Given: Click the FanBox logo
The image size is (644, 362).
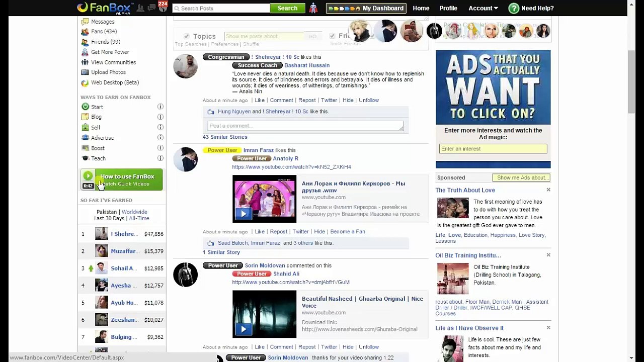Looking at the screenshot, I should pos(105,8).
